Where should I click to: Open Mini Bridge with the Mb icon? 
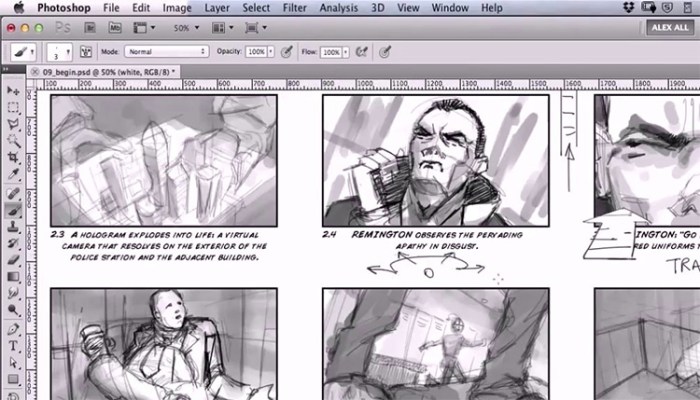(x=115, y=28)
